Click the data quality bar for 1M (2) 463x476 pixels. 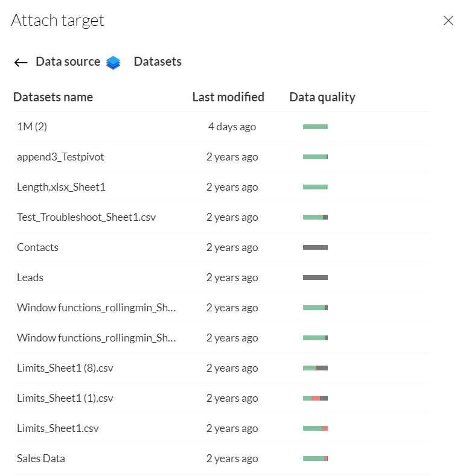point(315,127)
